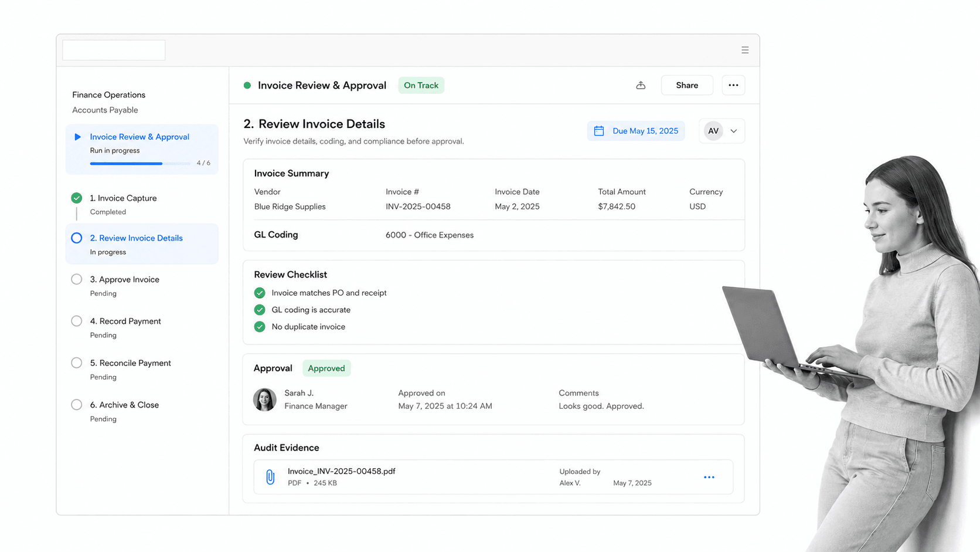Click the AV assignee avatar

pos(713,131)
